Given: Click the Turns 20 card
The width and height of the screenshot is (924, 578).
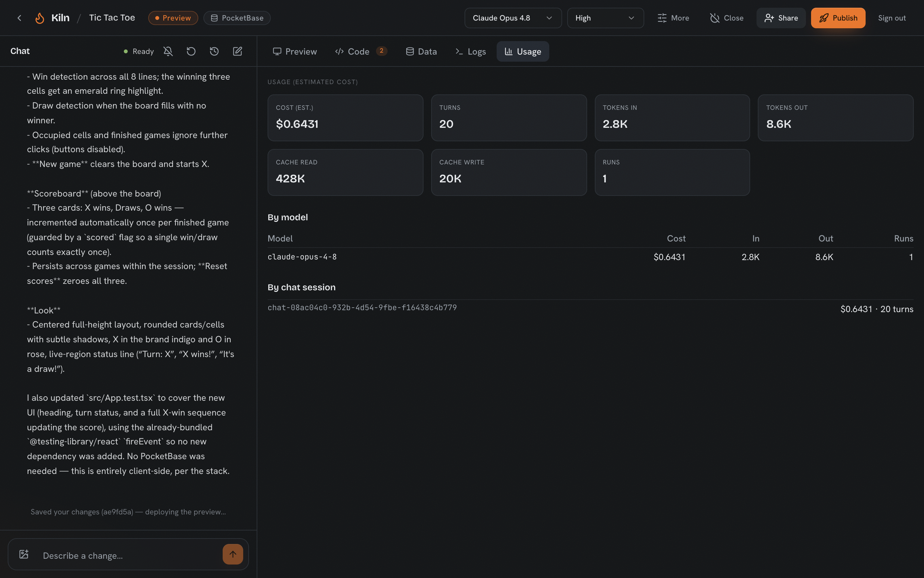Looking at the screenshot, I should click(x=509, y=118).
